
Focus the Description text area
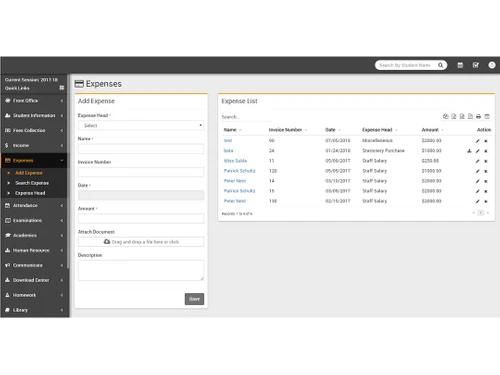click(x=141, y=270)
